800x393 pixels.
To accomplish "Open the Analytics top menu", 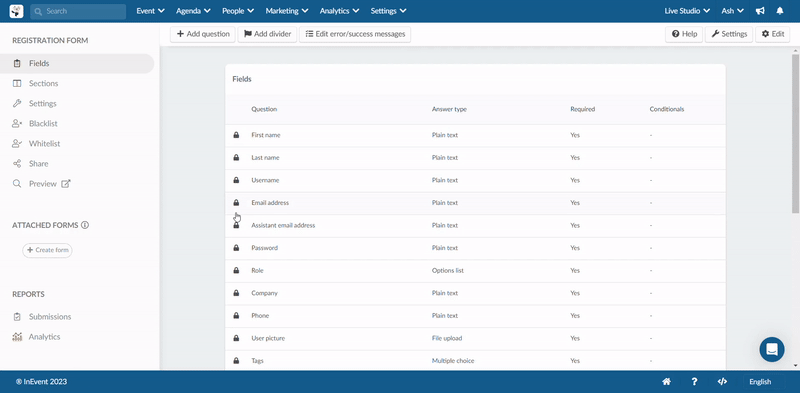I will click(x=339, y=11).
